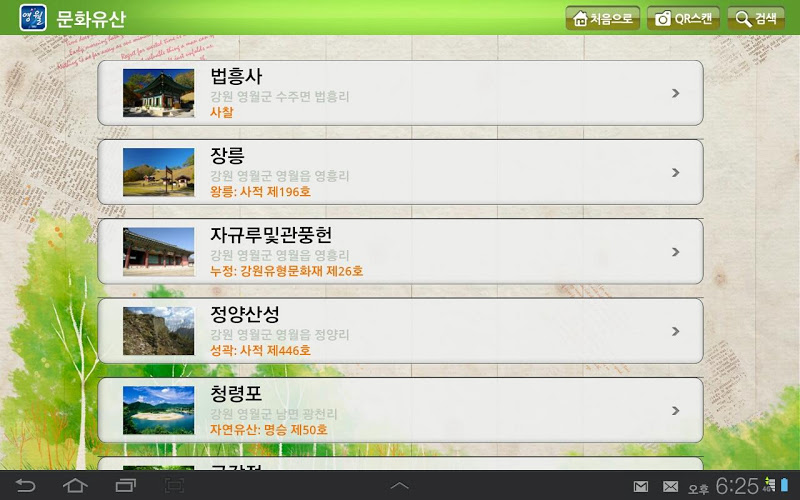Select the 정양산성 title text
This screenshot has width=800, height=500.
tap(245, 314)
